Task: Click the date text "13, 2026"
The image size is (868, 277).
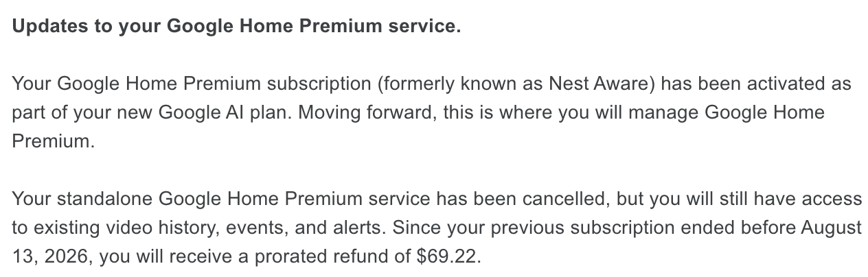Action: [51, 257]
